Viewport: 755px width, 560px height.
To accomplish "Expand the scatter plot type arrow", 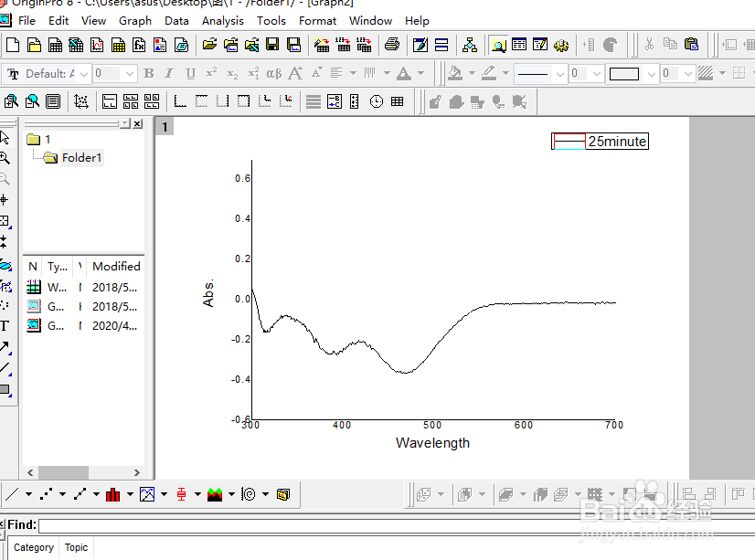I will (62, 494).
